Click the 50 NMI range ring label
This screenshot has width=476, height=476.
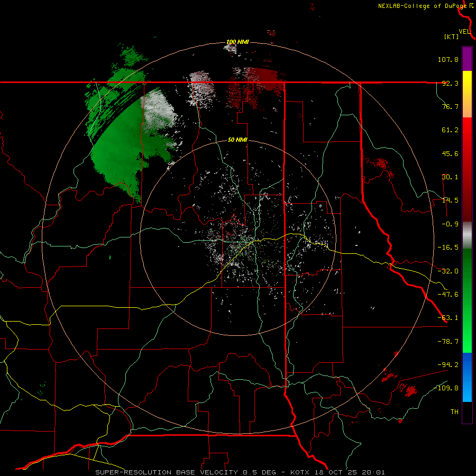tap(237, 140)
